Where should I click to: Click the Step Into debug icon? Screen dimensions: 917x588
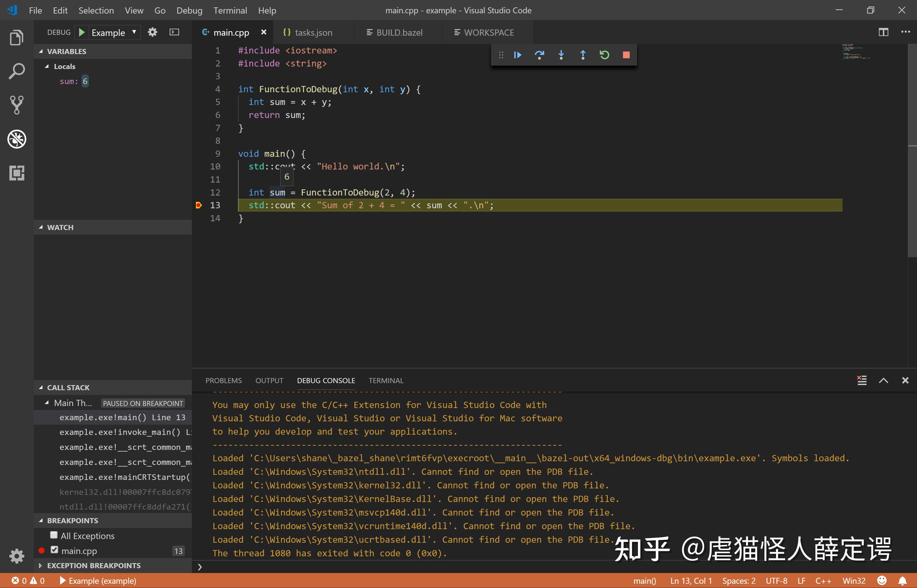click(561, 55)
